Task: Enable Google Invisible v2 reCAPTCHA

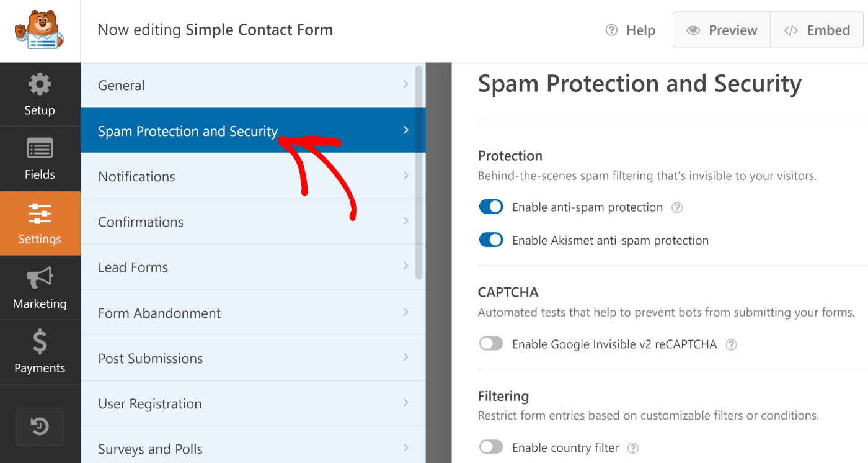Action: (x=491, y=344)
